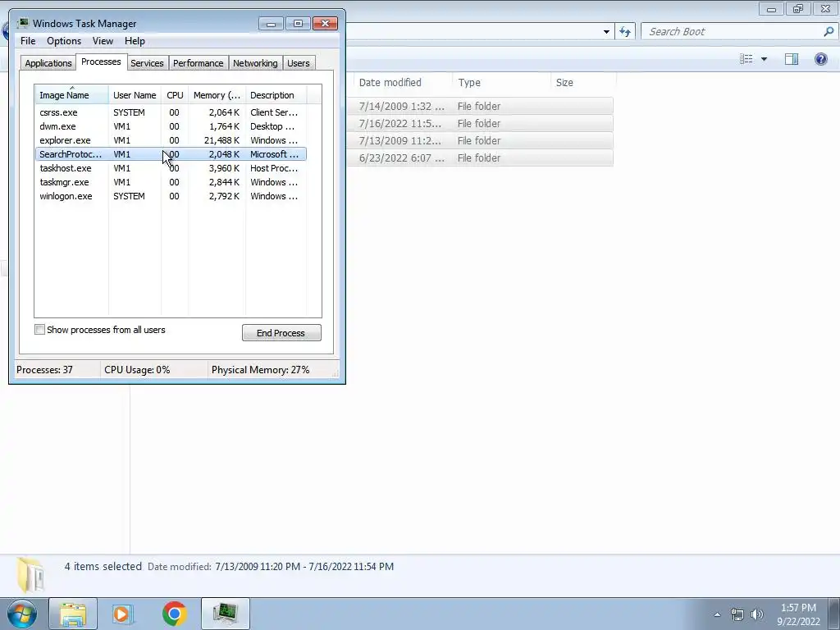Sort processes by CPU column
840x630 pixels.
175,95
